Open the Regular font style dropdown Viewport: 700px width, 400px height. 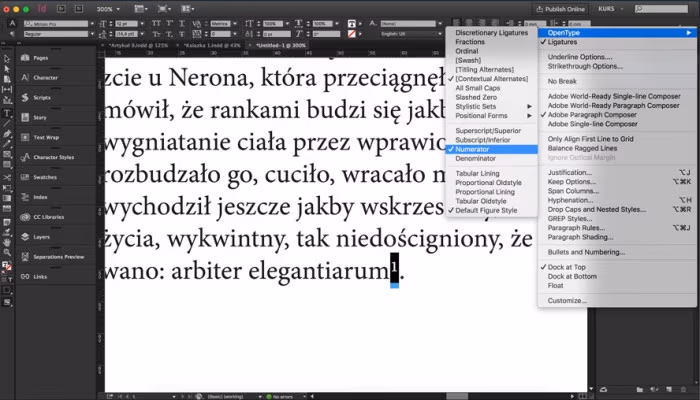pyautogui.click(x=92, y=34)
